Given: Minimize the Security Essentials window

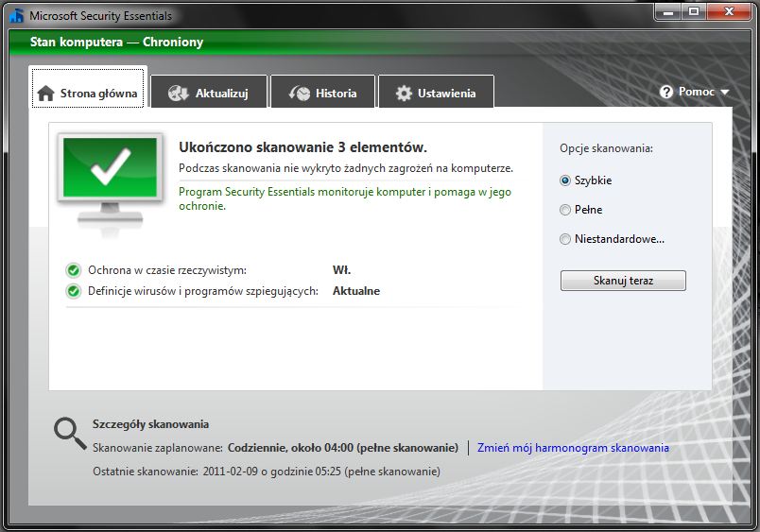Looking at the screenshot, I should pyautogui.click(x=668, y=11).
